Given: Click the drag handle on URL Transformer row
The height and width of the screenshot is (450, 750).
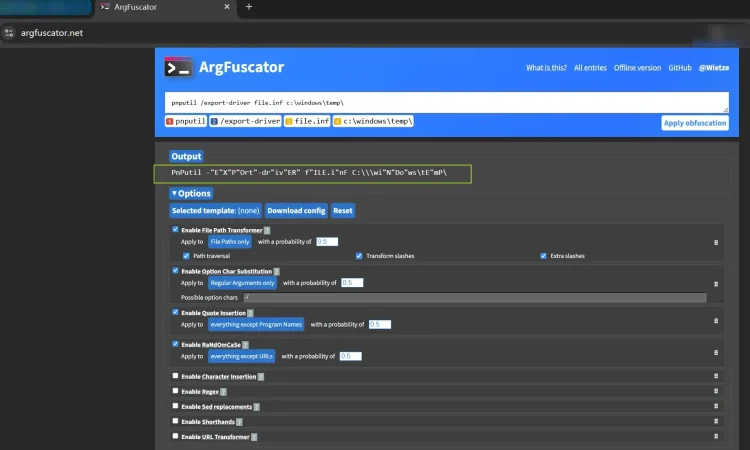Looking at the screenshot, I should (716, 436).
